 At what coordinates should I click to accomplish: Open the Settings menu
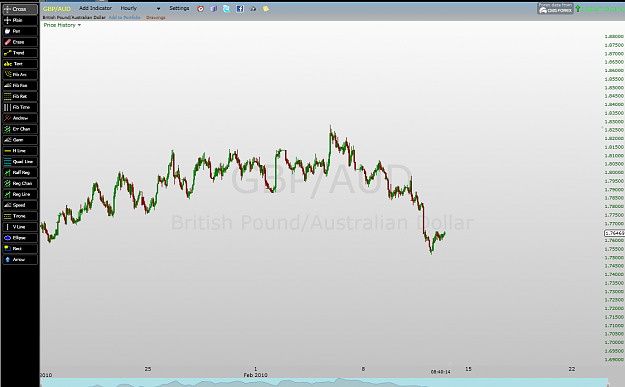(179, 8)
